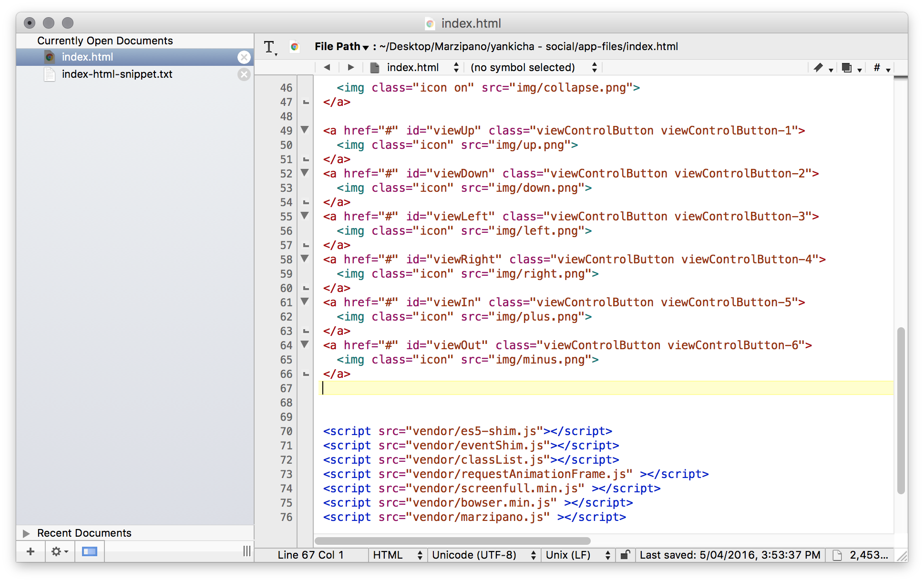Toggle the file lock icon in status bar
The width and height of the screenshot is (924, 582).
pyautogui.click(x=625, y=555)
